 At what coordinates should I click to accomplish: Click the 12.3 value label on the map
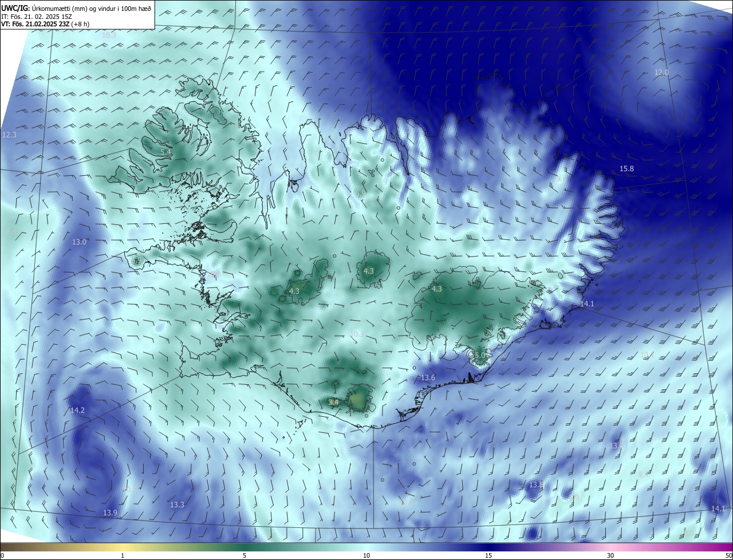tap(9, 135)
